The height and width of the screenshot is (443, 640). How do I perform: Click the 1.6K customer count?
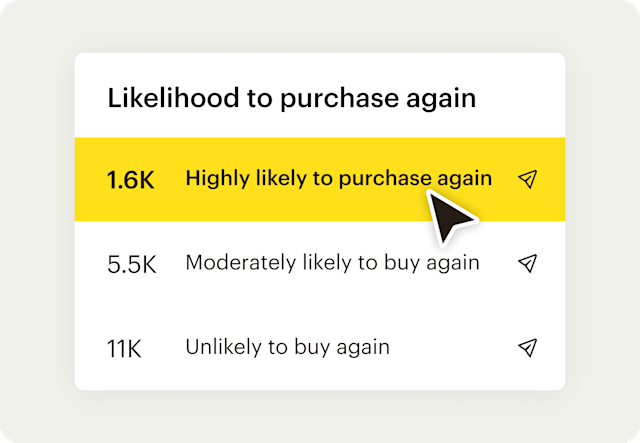coord(131,180)
